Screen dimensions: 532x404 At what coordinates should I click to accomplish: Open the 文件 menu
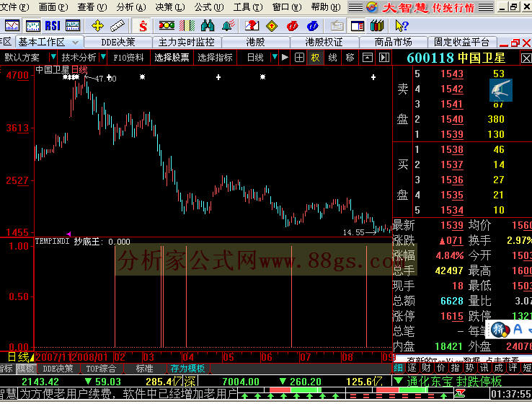point(14,6)
